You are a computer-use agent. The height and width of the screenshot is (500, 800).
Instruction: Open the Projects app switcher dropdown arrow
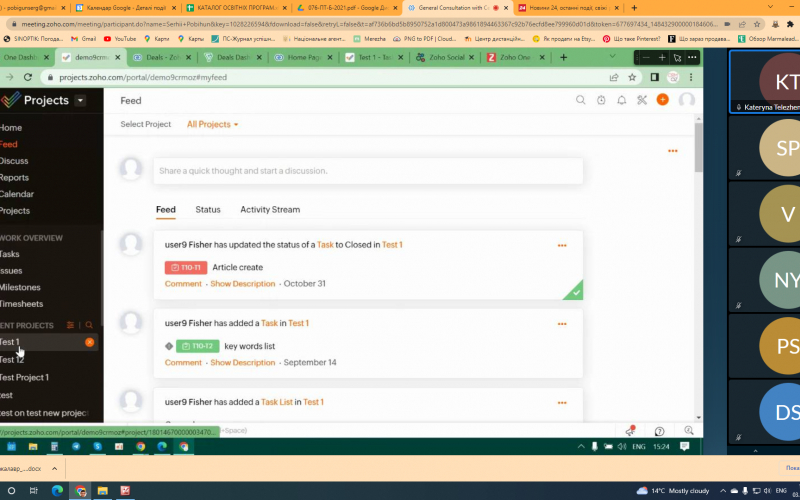coord(80,101)
